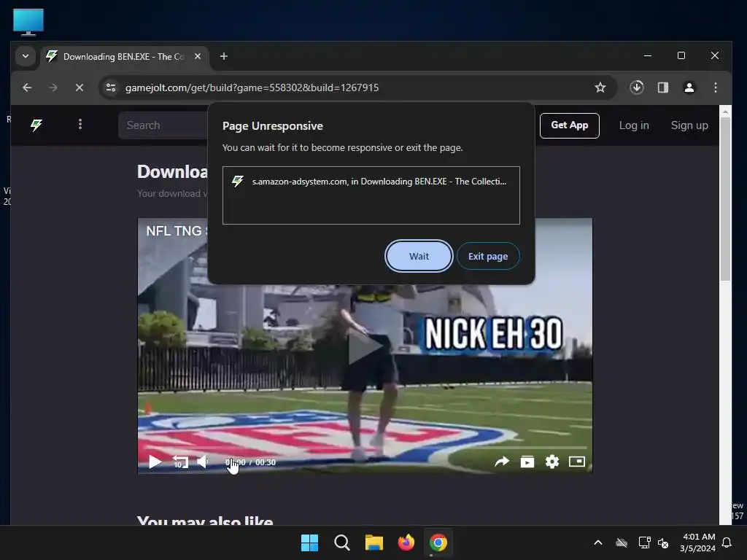This screenshot has width=747, height=560.
Task: Stop loading the page
Action: pyautogui.click(x=80, y=87)
